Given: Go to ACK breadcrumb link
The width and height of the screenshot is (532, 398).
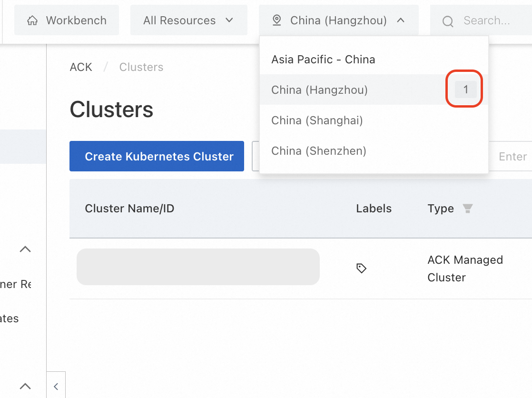Looking at the screenshot, I should point(81,67).
